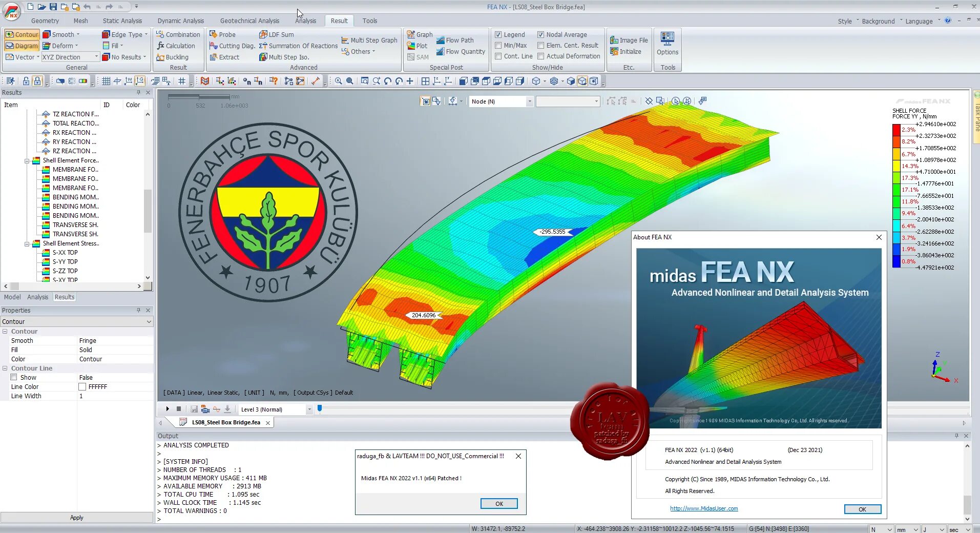Open the Graph special post tool
The width and height of the screenshot is (980, 533).
(420, 34)
